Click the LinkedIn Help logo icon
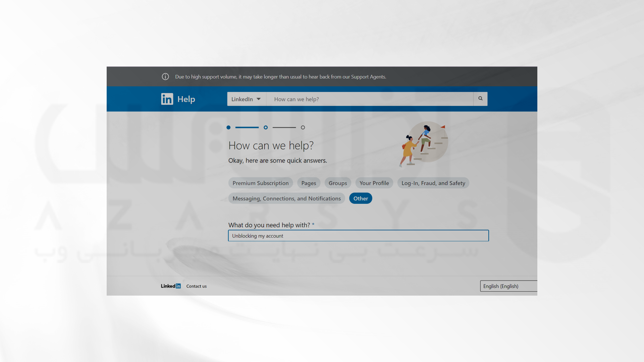Screen dimensions: 644x362 [x=167, y=99]
